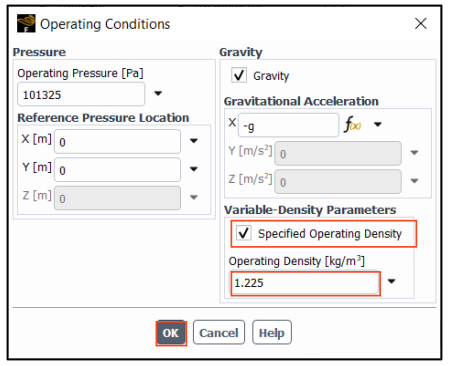Click the gravity X field containing -g
Image resolution: width=452 pixels, height=366 pixels.
[x=288, y=125]
